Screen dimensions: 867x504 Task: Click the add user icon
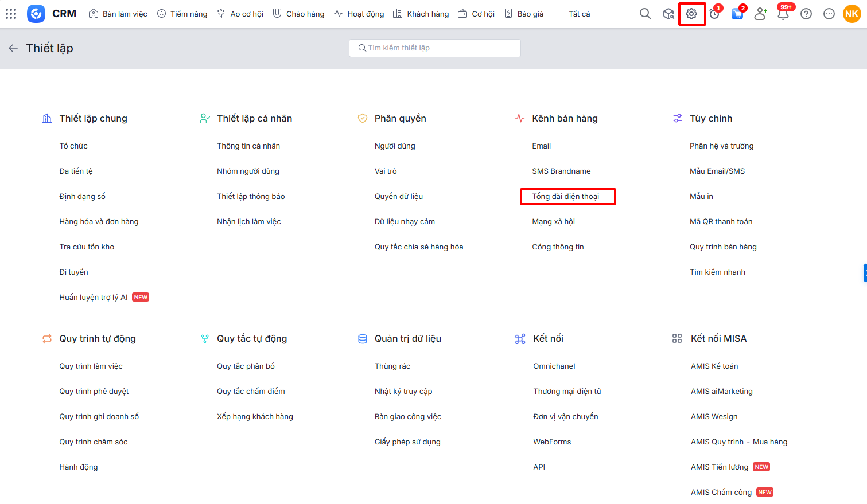click(760, 14)
